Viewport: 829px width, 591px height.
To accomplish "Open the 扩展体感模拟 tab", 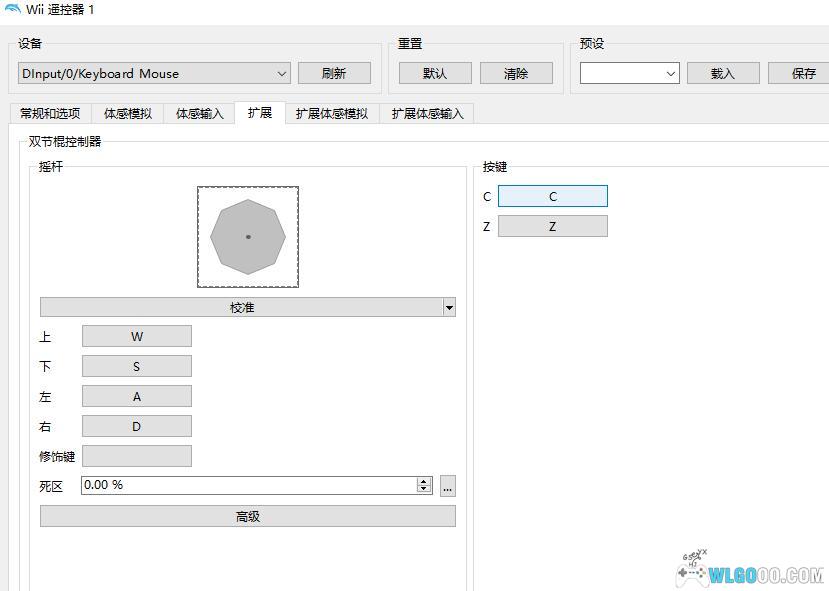I will [x=331, y=113].
